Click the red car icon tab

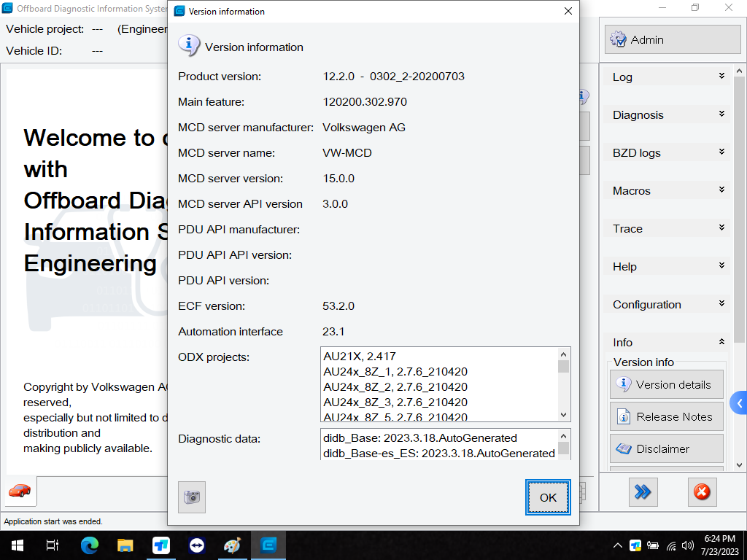click(x=20, y=491)
